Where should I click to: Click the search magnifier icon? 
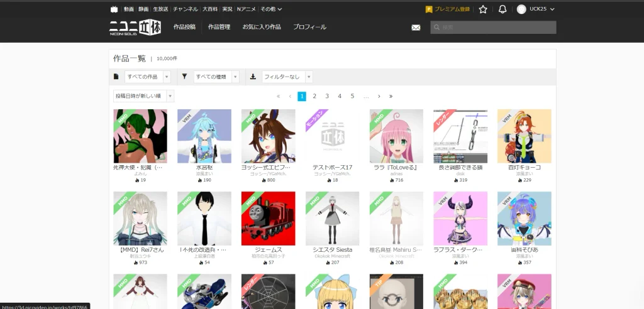click(436, 28)
